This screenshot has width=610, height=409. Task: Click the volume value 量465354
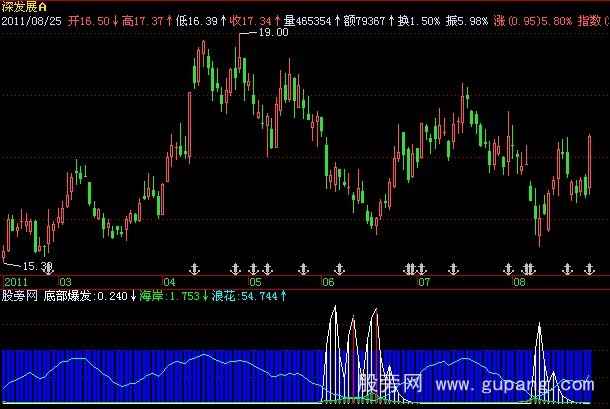click(x=307, y=21)
